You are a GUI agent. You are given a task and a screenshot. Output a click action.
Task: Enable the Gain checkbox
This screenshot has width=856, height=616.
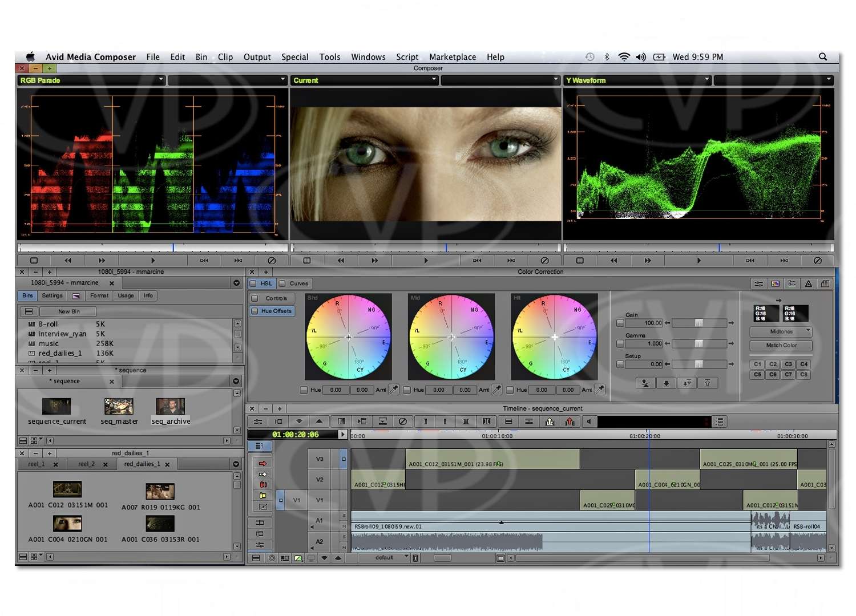tap(620, 323)
